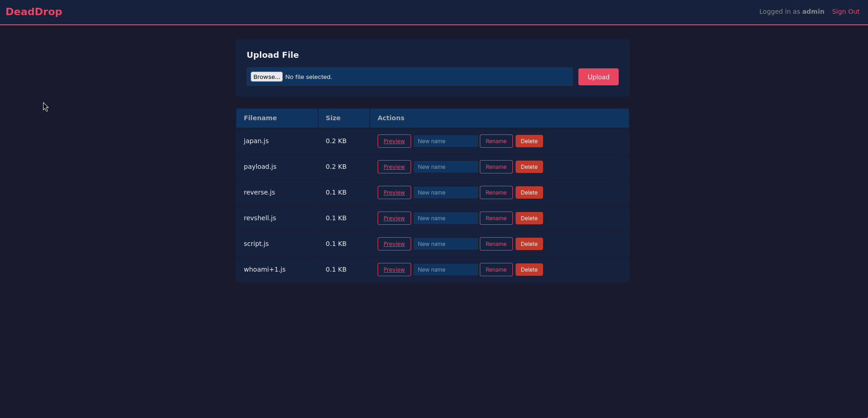
Task: Select the japan.js filename text
Action: click(x=256, y=141)
